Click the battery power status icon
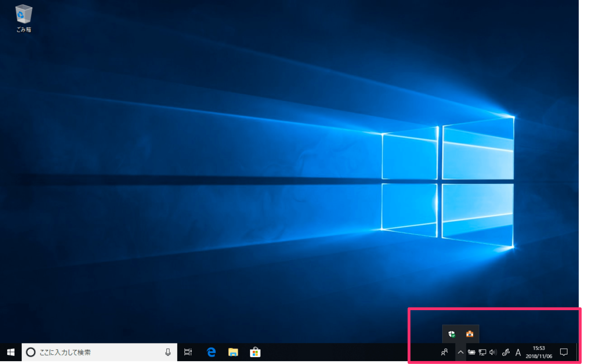This screenshot has height=364, width=590. (x=471, y=352)
